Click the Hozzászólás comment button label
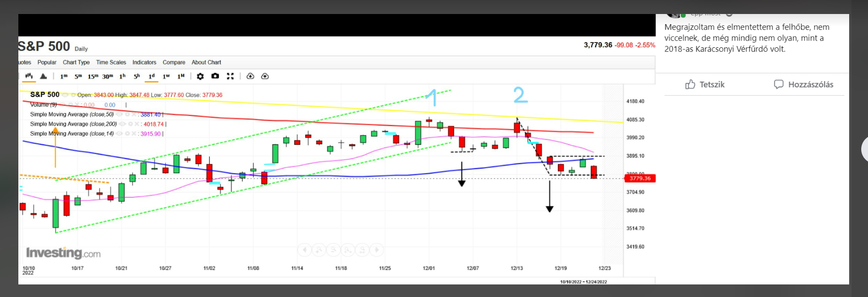The image size is (868, 297). pos(811,85)
